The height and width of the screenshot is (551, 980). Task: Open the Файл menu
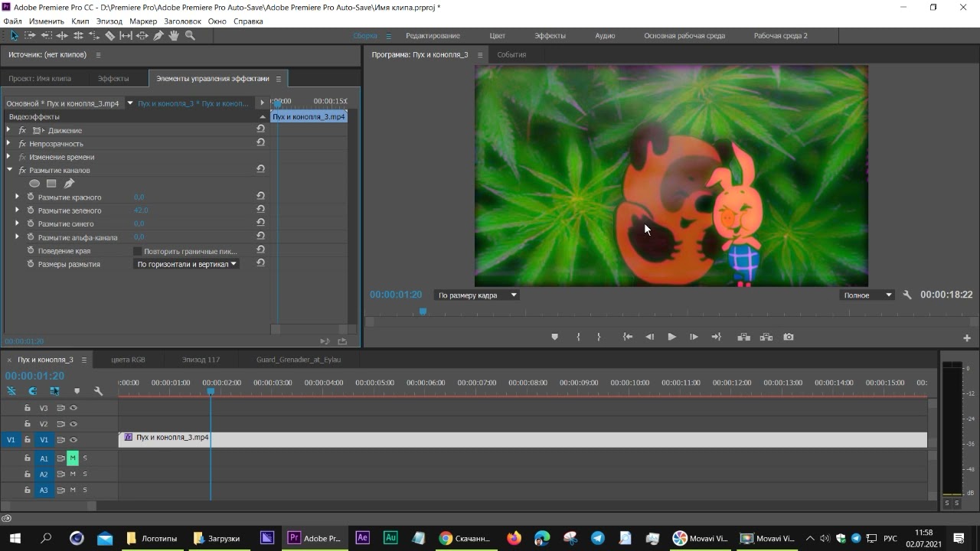coord(12,21)
